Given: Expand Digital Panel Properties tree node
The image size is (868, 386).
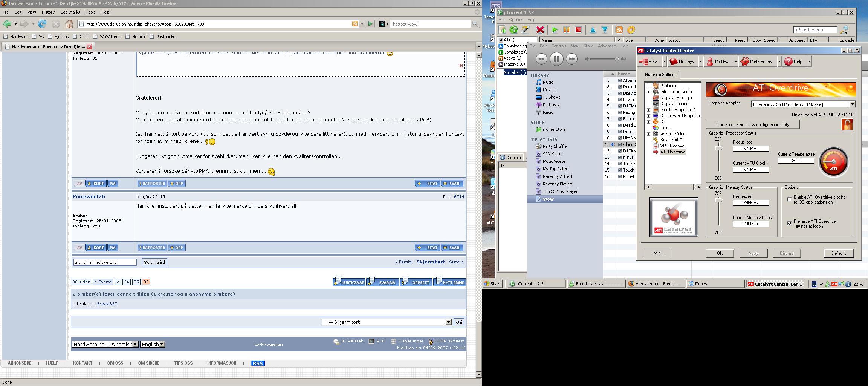Looking at the screenshot, I should 648,116.
